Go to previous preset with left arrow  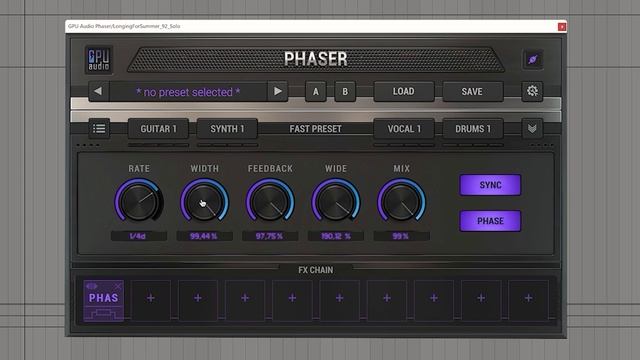(x=98, y=91)
